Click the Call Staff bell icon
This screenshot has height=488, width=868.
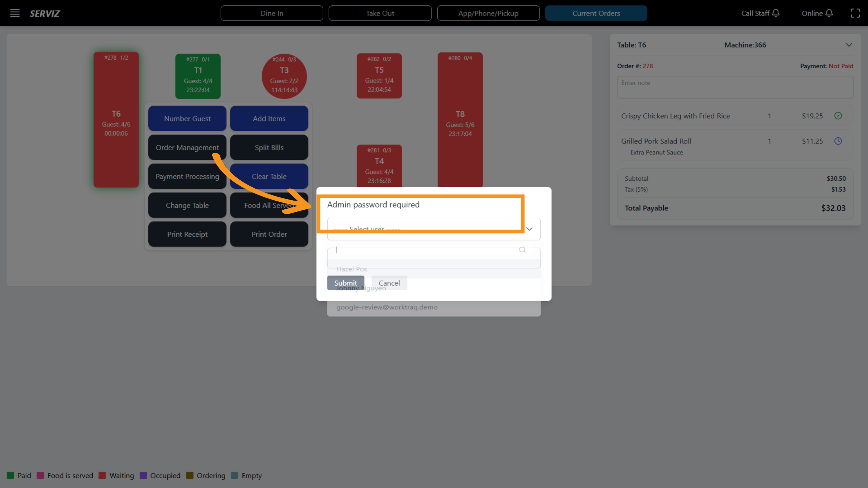click(776, 13)
